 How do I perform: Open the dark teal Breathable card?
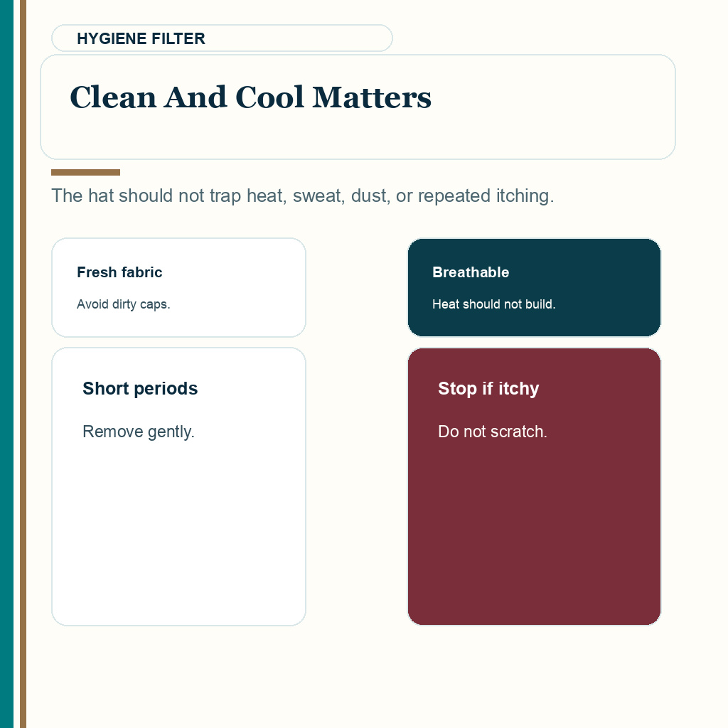(534, 287)
